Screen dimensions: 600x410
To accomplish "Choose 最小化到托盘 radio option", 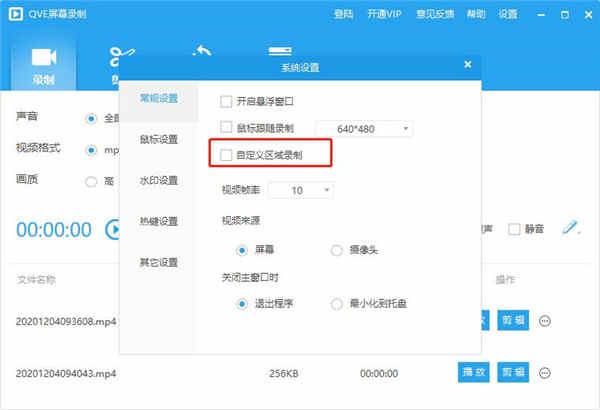I will click(x=336, y=304).
